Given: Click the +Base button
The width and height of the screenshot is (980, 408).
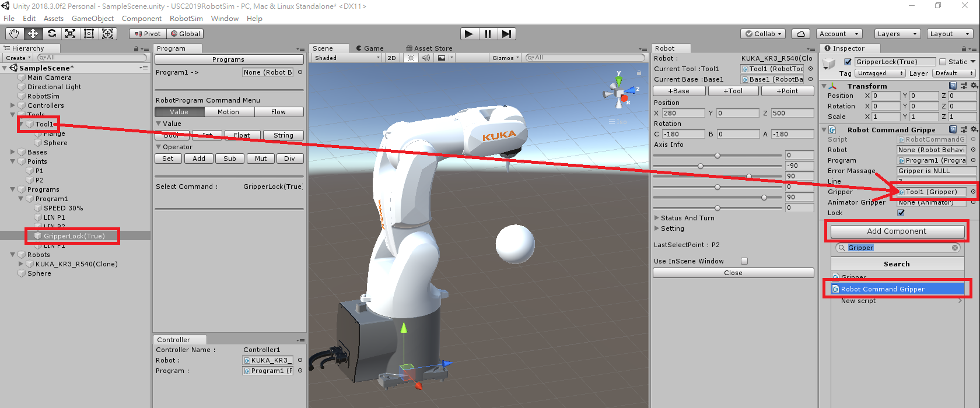Looking at the screenshot, I should coord(679,91).
